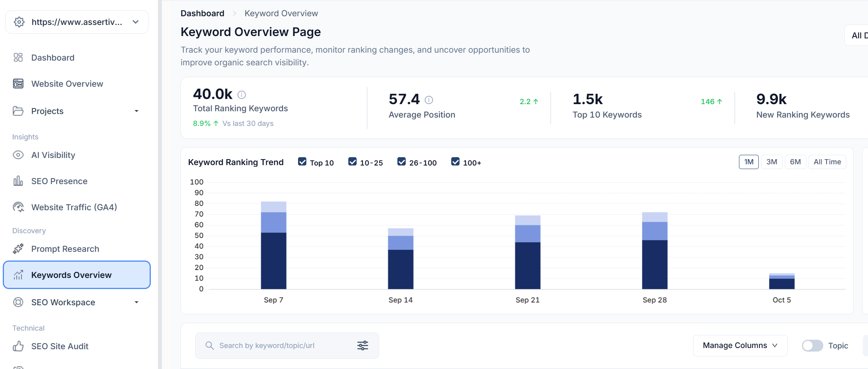
Task: Click the Prompt Research sparkle icon
Action: (18, 249)
